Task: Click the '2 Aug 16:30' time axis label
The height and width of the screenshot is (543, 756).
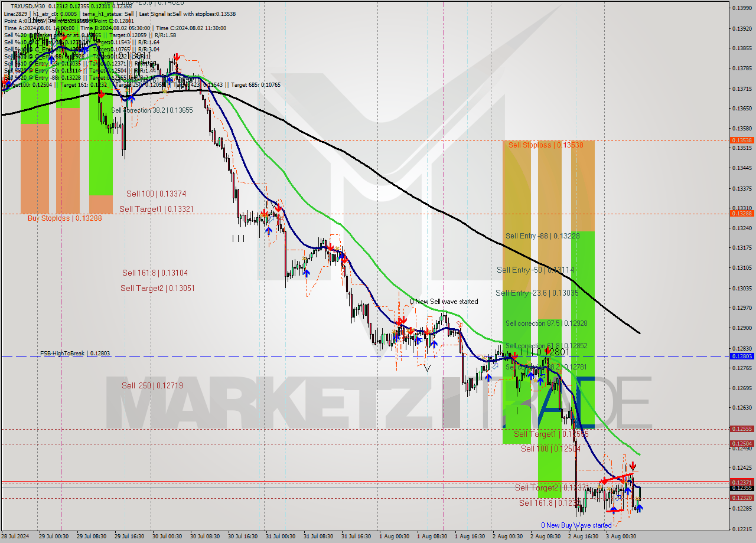Action: coord(583,537)
